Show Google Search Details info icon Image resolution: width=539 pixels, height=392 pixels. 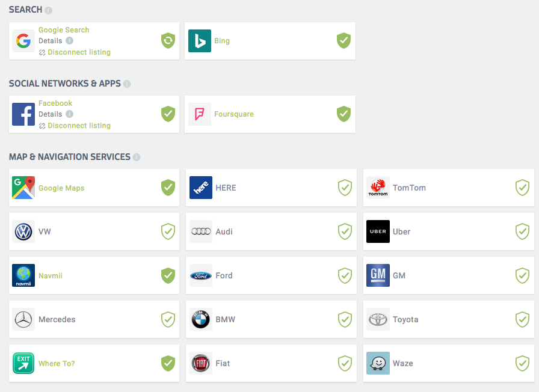pyautogui.click(x=69, y=40)
